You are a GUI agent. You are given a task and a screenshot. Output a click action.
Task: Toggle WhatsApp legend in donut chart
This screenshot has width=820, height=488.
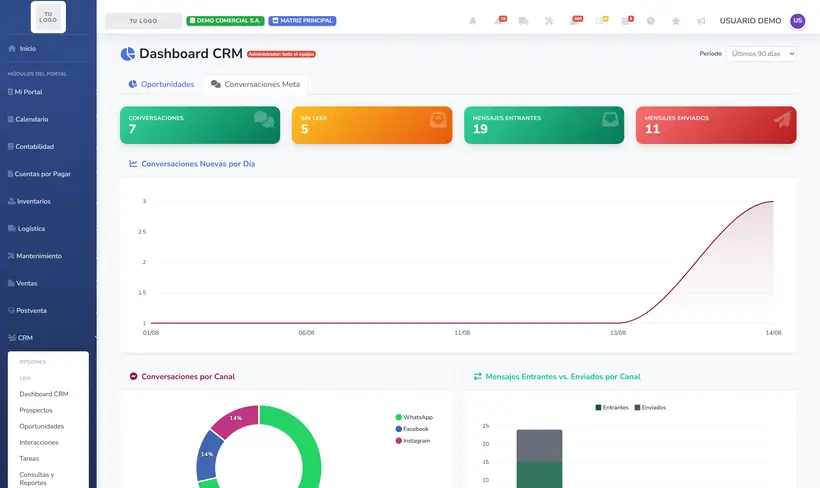pyautogui.click(x=414, y=417)
